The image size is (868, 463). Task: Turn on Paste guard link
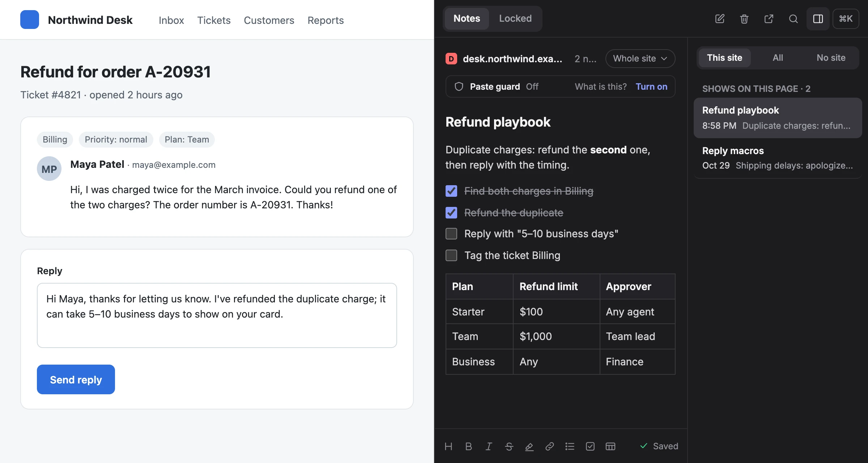[x=652, y=87]
